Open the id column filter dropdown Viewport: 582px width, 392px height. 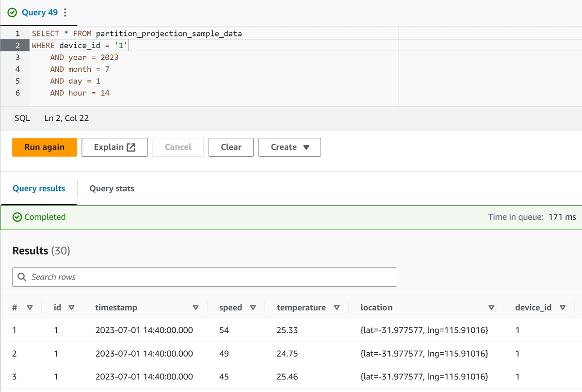click(x=70, y=307)
